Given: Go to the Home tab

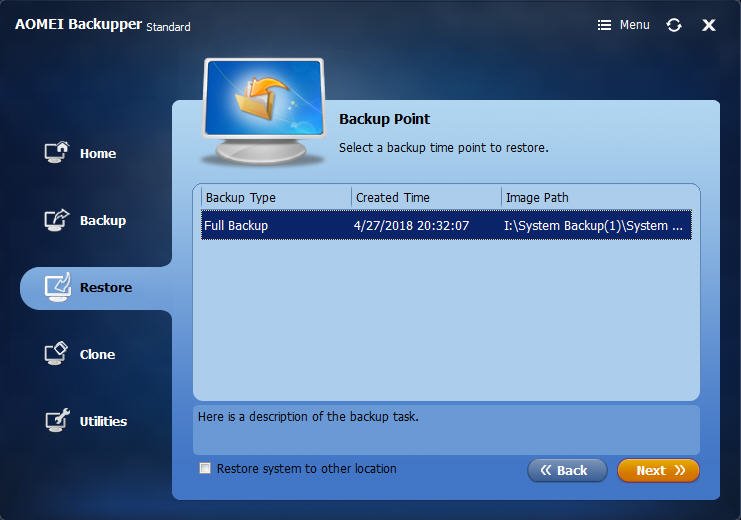Looking at the screenshot, I should point(98,153).
